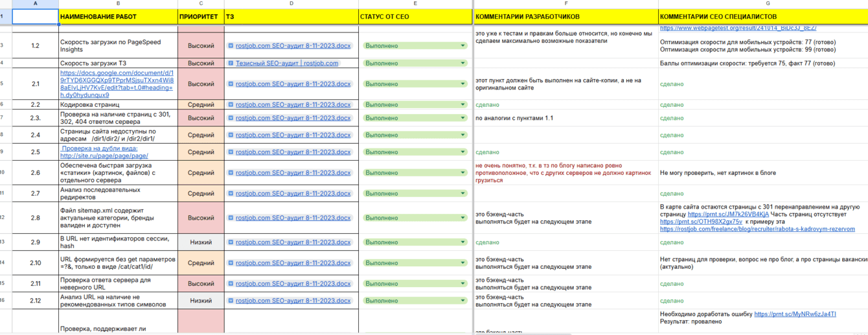Viewport: 868px width, 335px height.
Task: Select column B header
Action: tap(118, 4)
